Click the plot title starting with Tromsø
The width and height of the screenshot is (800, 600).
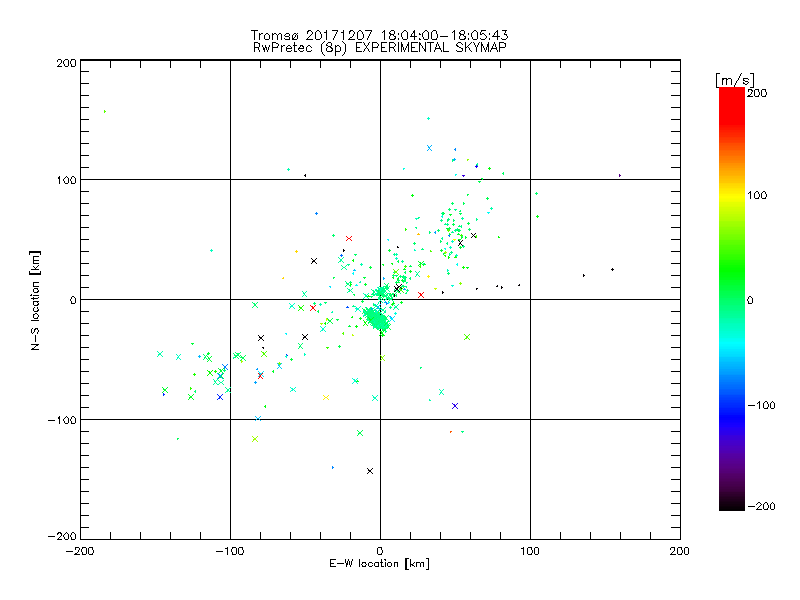380,35
